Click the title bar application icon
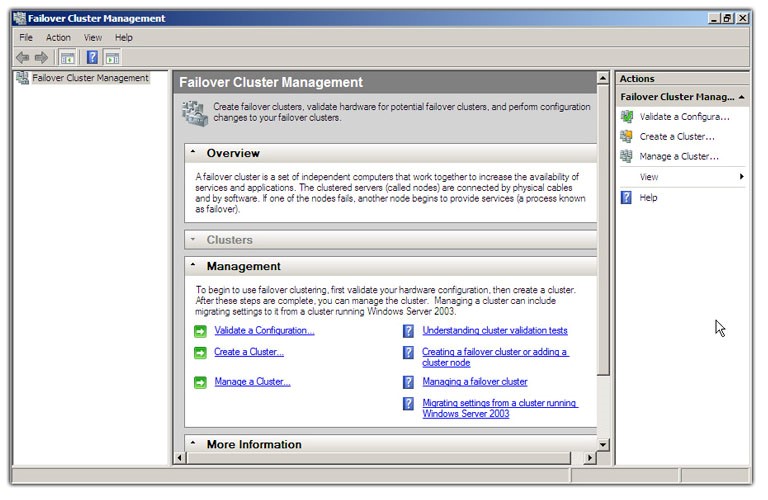The image size is (768, 500). 20,18
